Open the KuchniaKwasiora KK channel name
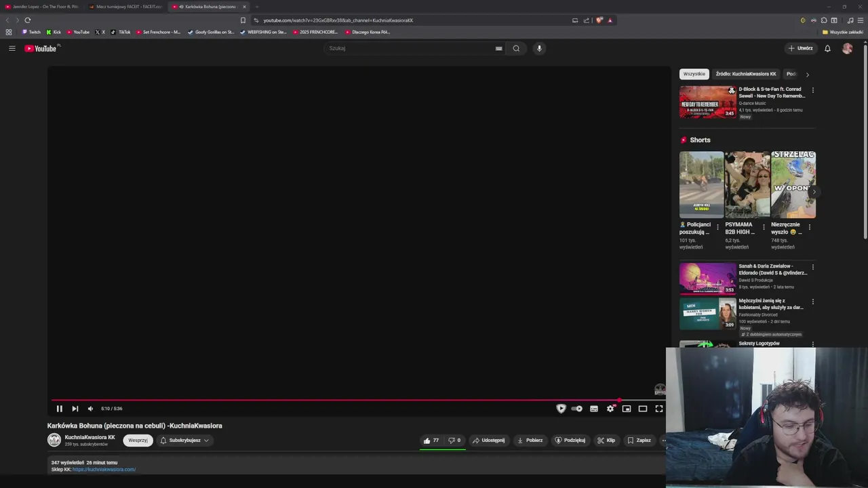Image resolution: width=868 pixels, height=488 pixels. point(90,437)
